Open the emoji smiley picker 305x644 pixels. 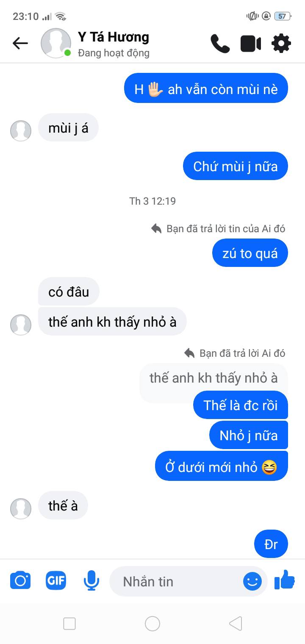click(252, 581)
